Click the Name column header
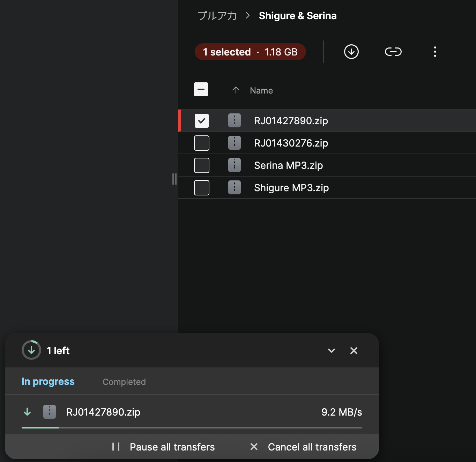This screenshot has width=476, height=462. pos(261,90)
